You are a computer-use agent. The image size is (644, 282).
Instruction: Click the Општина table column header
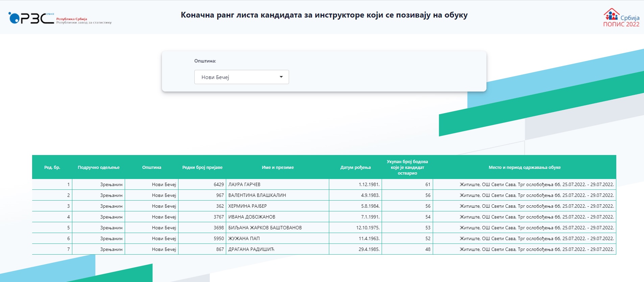pyautogui.click(x=152, y=167)
